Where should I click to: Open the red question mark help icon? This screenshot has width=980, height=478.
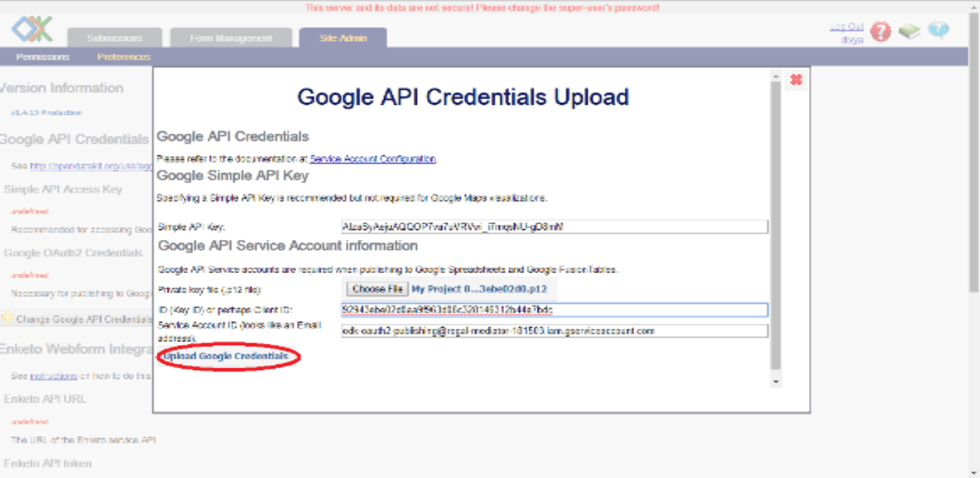880,32
